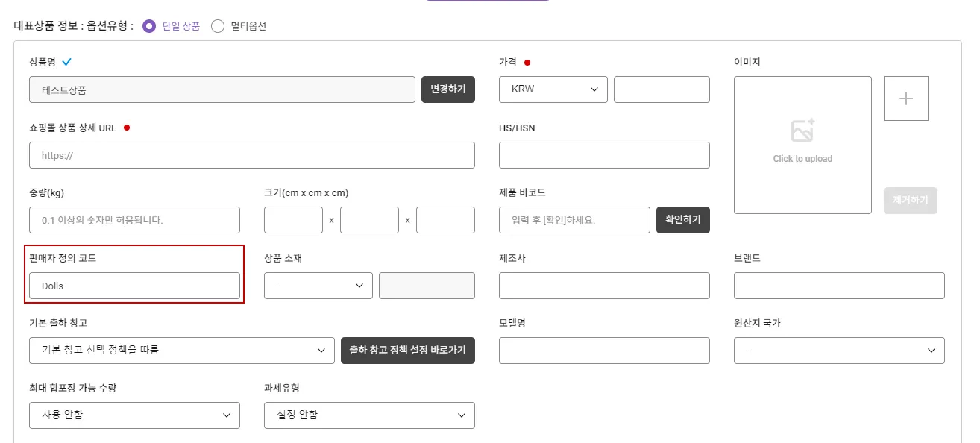Click the blue checkmark next to 상품명
Viewport: 980px width, 443px height.
[x=67, y=62]
